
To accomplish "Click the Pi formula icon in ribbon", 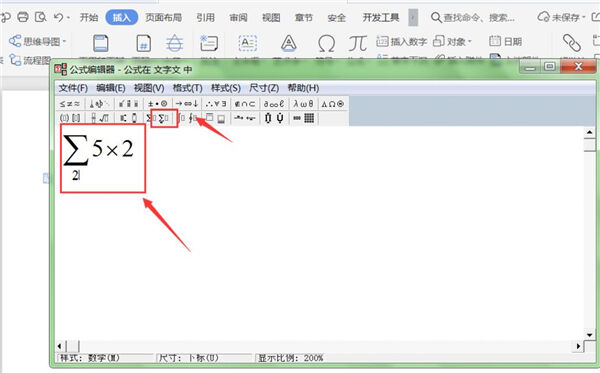I will 357,43.
